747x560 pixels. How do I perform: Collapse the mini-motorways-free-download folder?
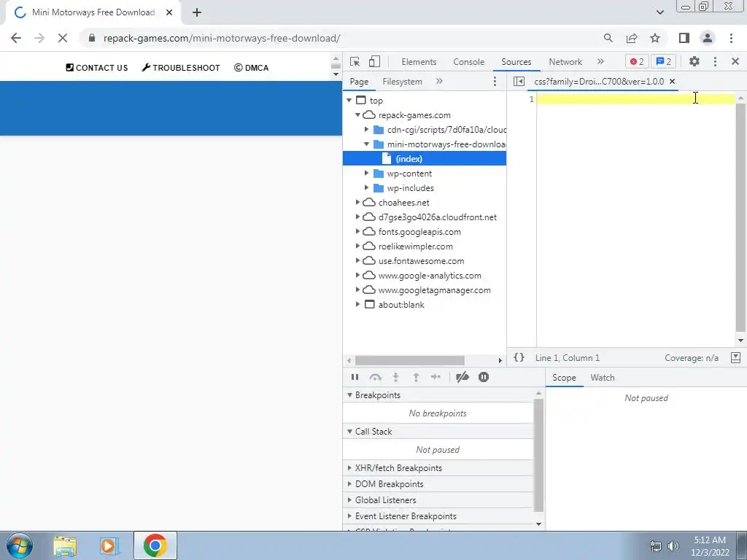(366, 144)
